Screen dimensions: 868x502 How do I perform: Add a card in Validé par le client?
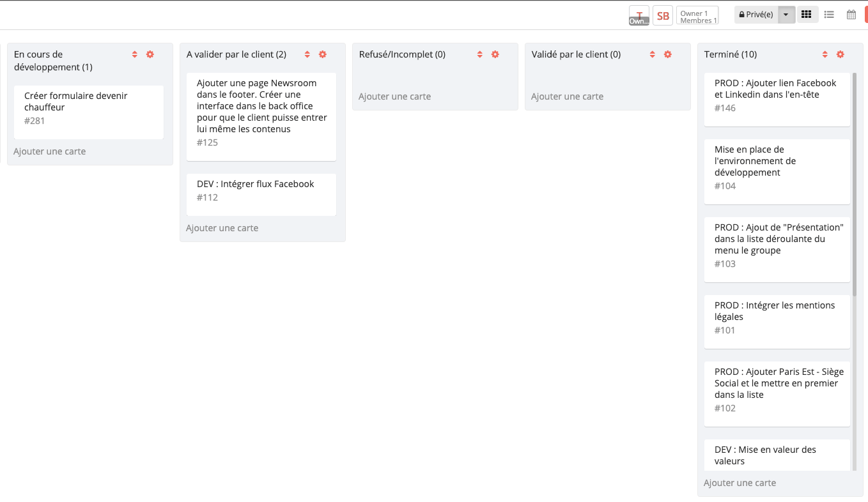pyautogui.click(x=567, y=96)
